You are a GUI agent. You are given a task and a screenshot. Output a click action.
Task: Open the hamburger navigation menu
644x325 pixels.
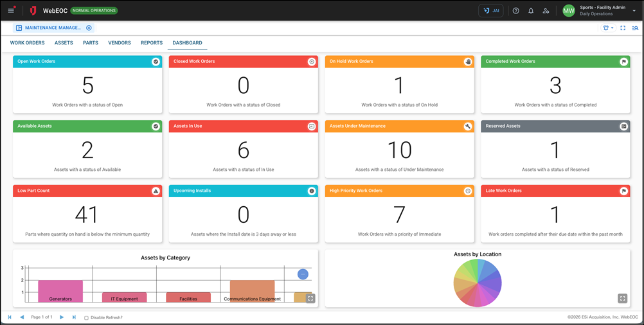click(x=11, y=11)
